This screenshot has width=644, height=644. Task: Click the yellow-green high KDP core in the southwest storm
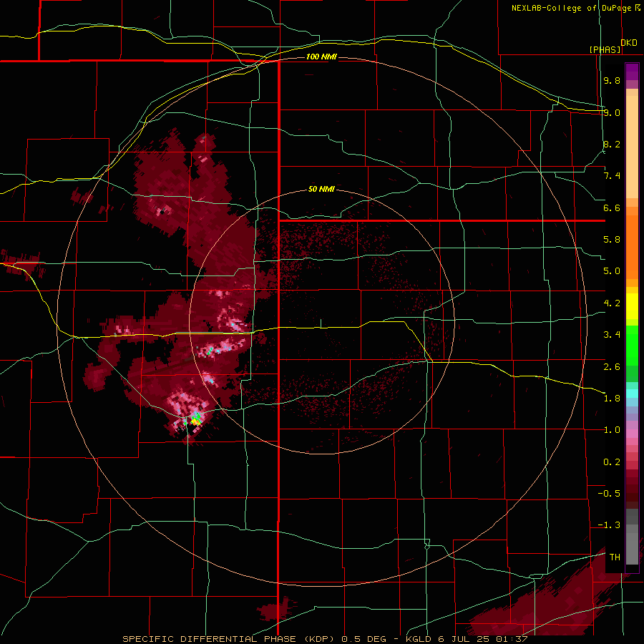pyautogui.click(x=195, y=421)
